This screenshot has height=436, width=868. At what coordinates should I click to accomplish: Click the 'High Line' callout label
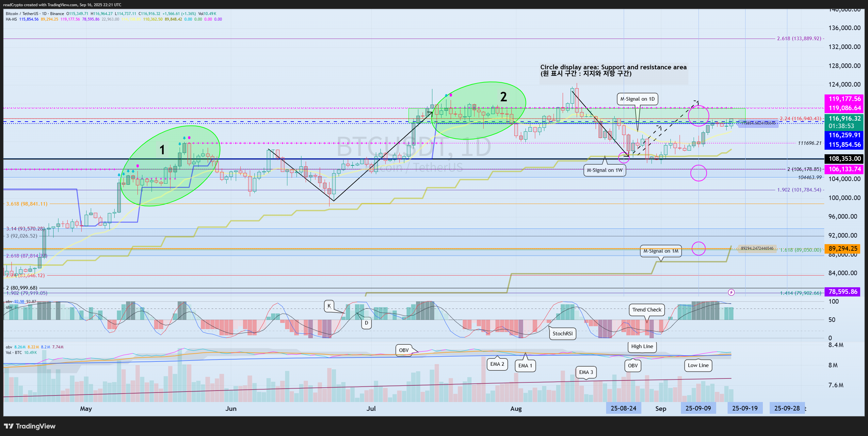pos(642,346)
